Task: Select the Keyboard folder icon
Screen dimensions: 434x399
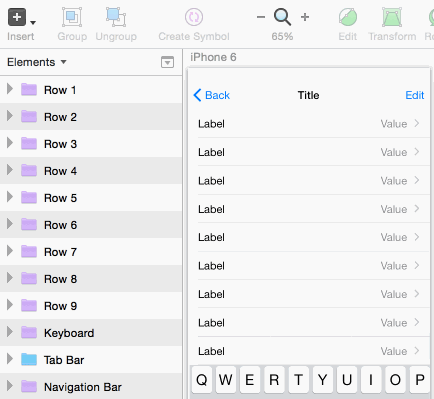Action: point(29,332)
